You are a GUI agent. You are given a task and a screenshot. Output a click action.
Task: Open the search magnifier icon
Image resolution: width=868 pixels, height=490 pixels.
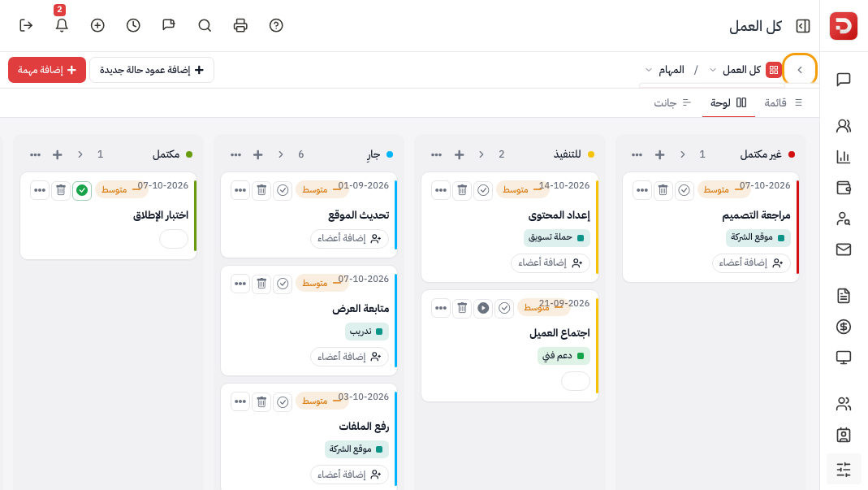[205, 25]
